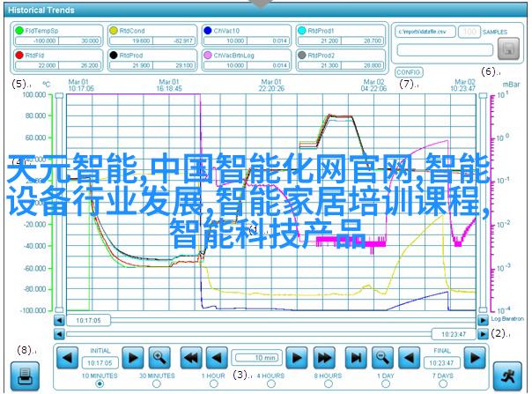Image resolution: width=532 pixels, height=394 pixels.
Task: Click the SAMPLES count field
Action: pos(469,32)
